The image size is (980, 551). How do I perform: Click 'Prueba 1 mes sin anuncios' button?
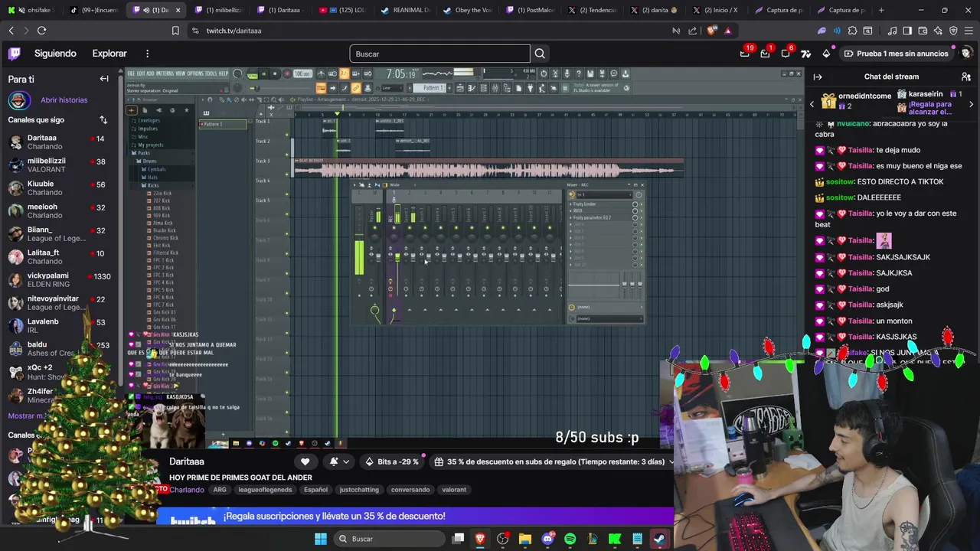click(x=897, y=54)
